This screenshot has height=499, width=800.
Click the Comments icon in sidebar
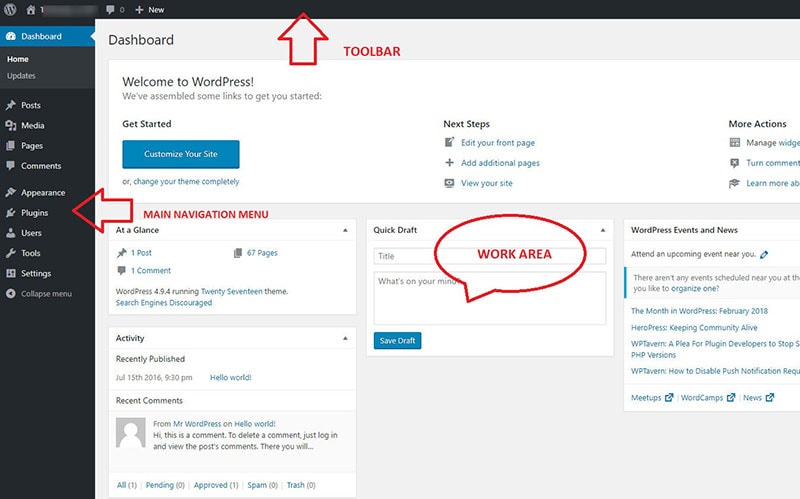click(x=11, y=166)
